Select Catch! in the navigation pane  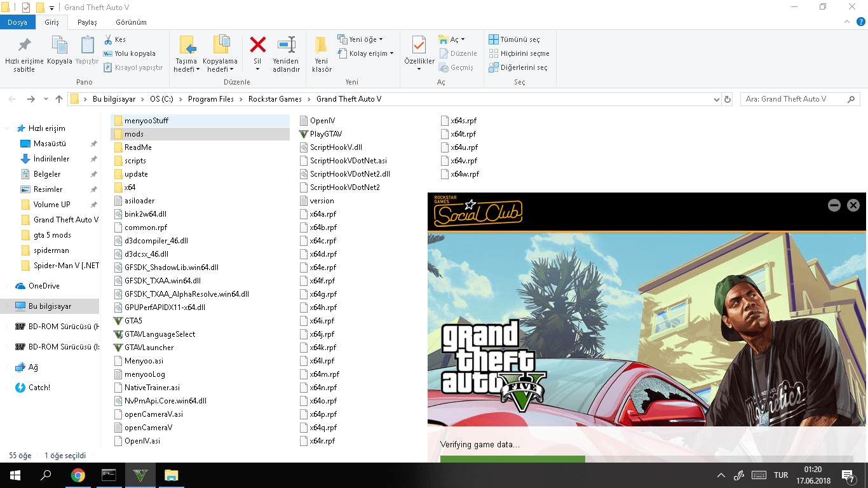[x=39, y=388]
